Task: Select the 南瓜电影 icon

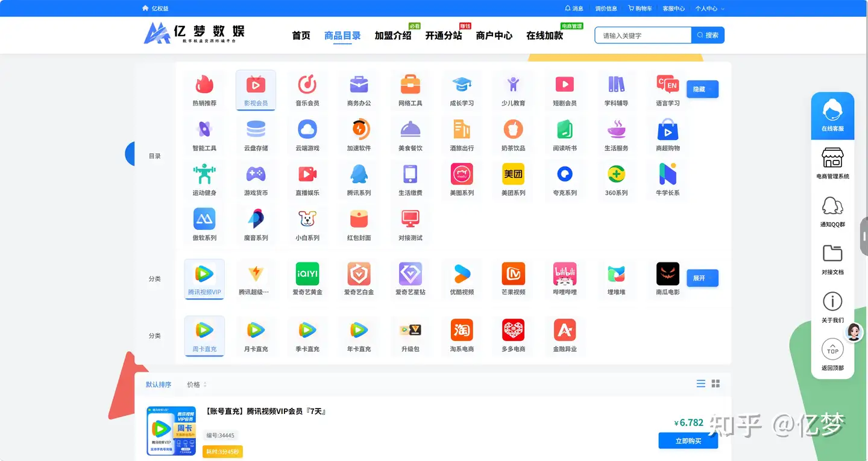Action: pos(668,274)
